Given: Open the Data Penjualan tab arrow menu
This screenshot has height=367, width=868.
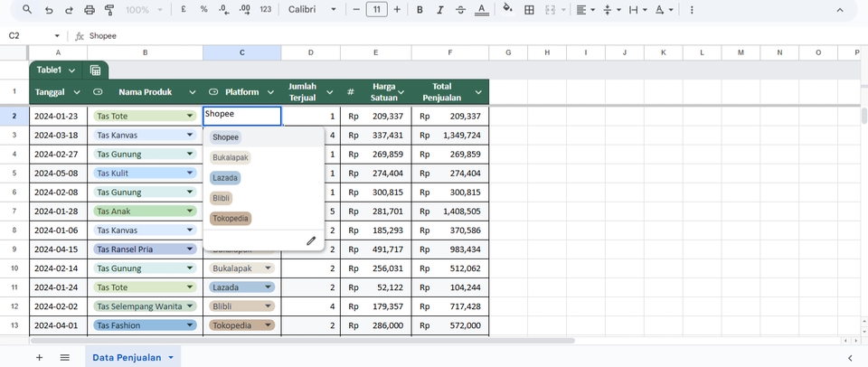Looking at the screenshot, I should (x=171, y=358).
